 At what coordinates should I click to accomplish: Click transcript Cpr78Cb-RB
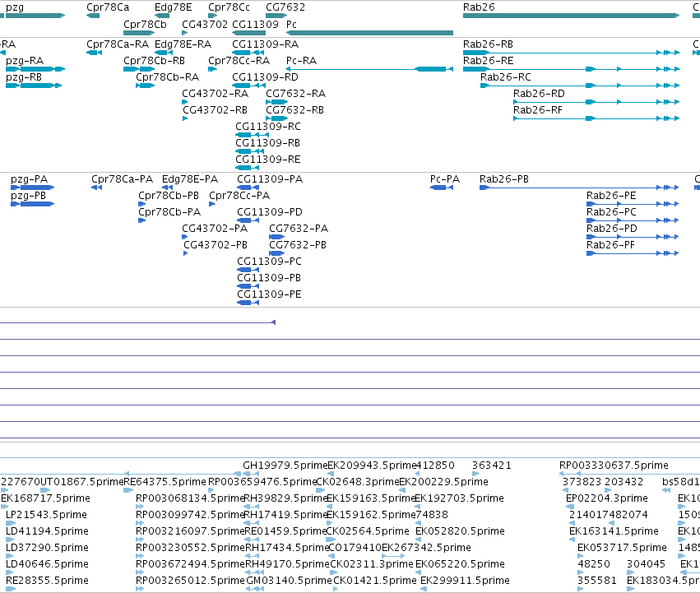154,61
